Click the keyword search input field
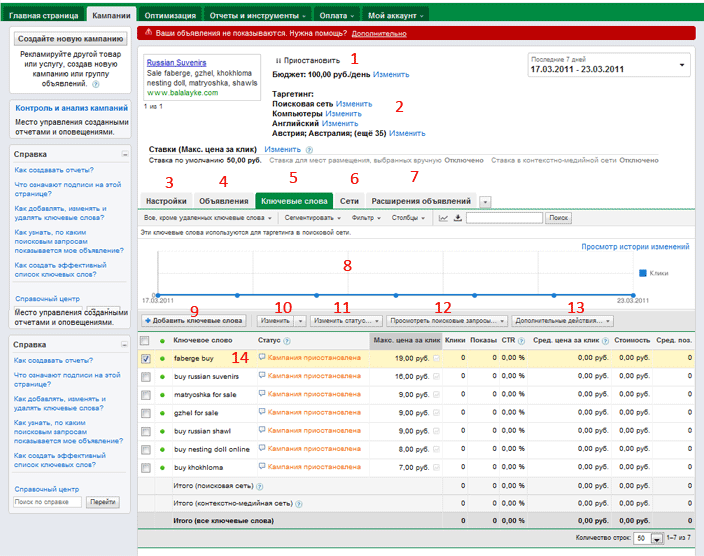This screenshot has height=556, width=704. click(x=504, y=217)
